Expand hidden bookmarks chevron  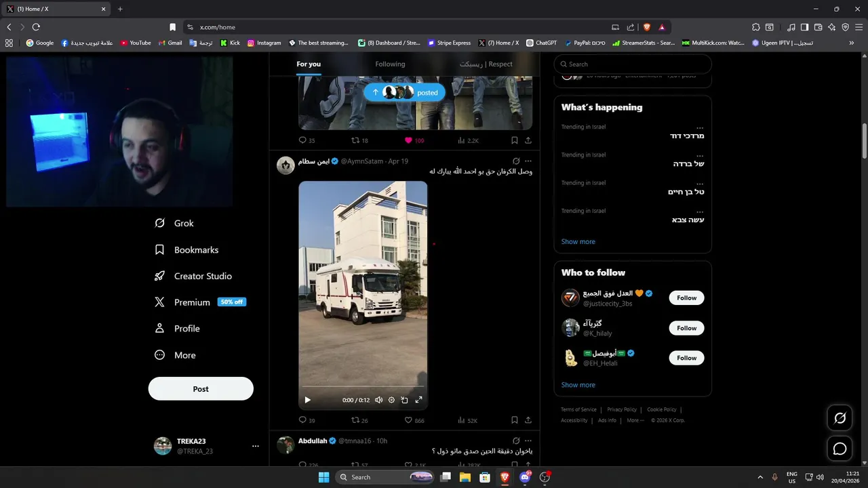pos(852,43)
